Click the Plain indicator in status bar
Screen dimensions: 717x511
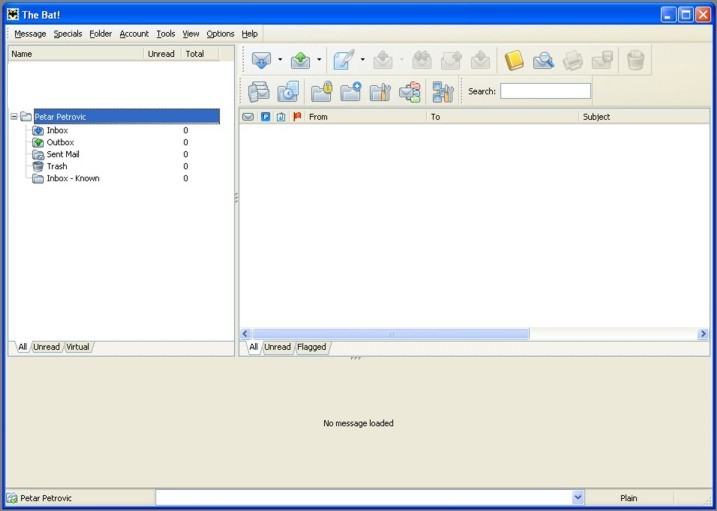[629, 498]
